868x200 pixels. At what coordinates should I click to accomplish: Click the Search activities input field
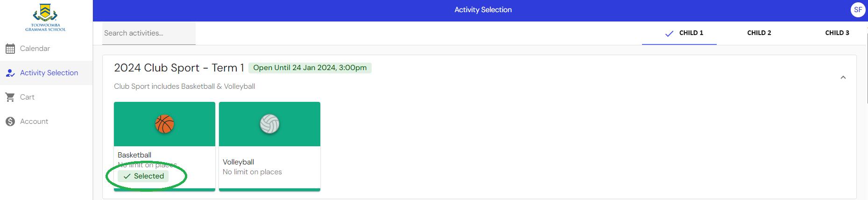coord(149,33)
